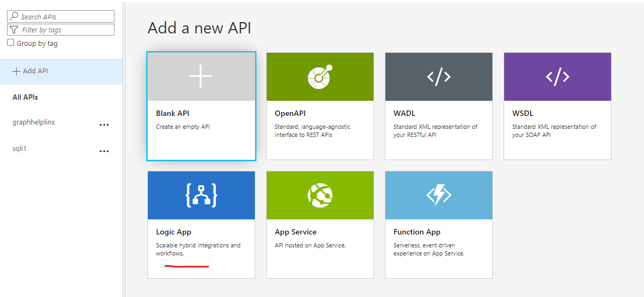This screenshot has height=297, width=644.
Task: Open the sqli1 API entry
Action: coord(19,149)
